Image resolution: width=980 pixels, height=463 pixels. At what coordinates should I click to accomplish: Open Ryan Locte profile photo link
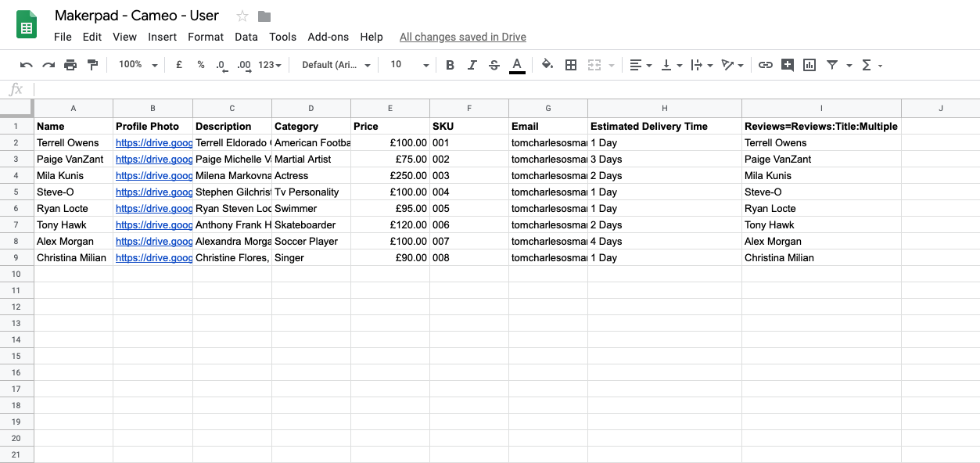pos(153,208)
